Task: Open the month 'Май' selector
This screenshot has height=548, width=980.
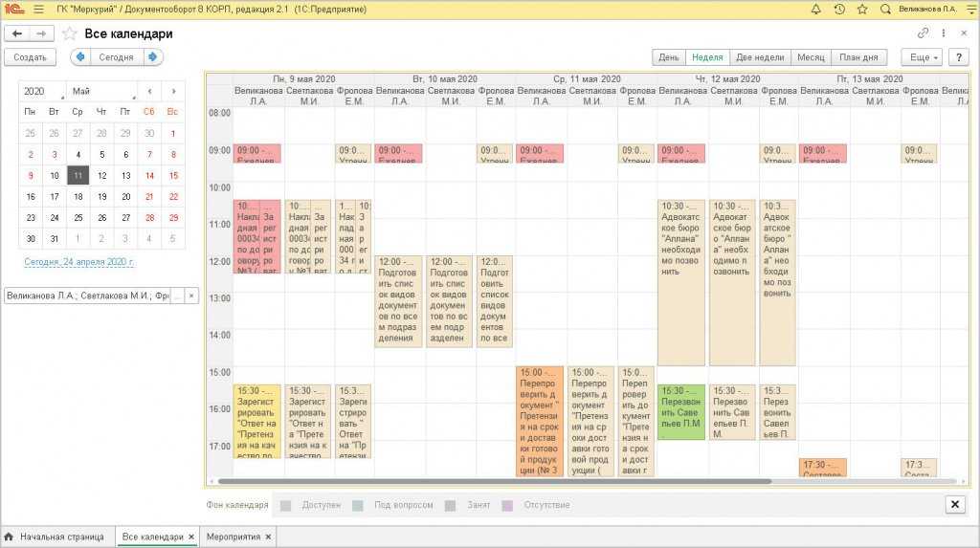Action: 100,91
